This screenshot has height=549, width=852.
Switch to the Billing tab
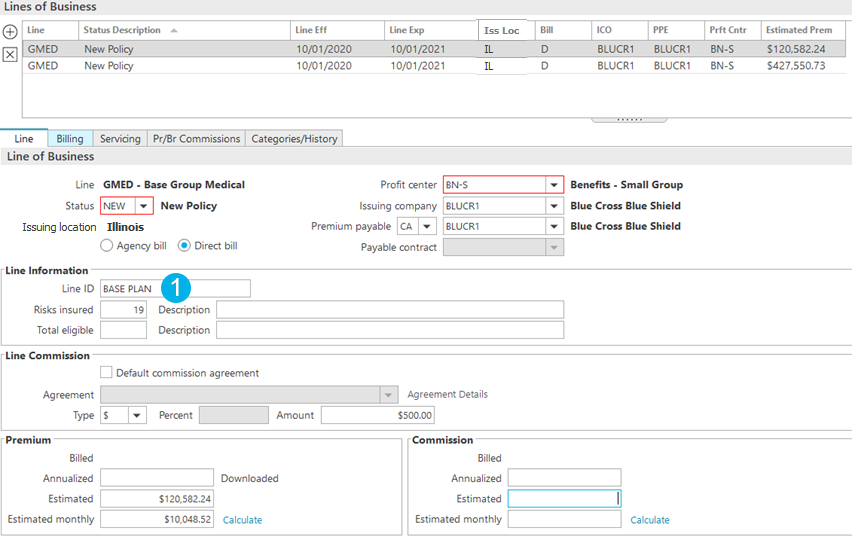pyautogui.click(x=70, y=139)
